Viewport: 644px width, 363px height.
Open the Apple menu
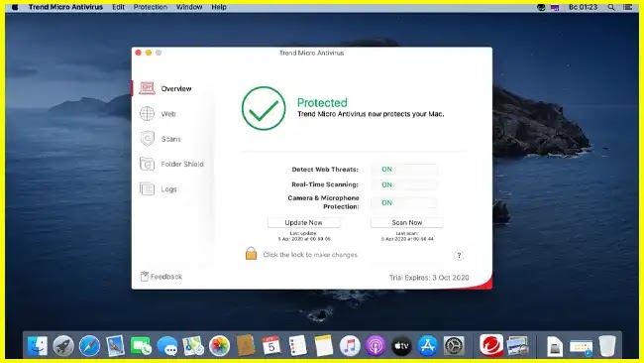coord(15,7)
